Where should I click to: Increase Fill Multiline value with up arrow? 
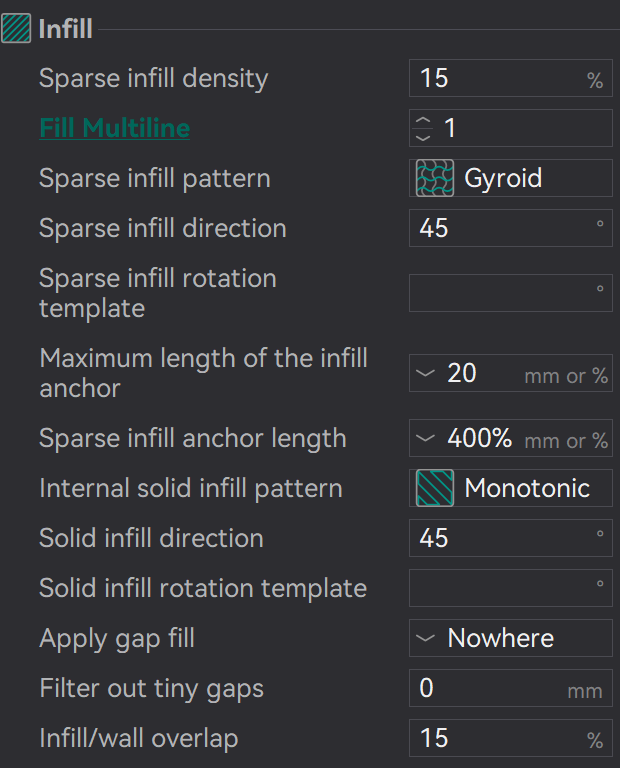click(424, 121)
